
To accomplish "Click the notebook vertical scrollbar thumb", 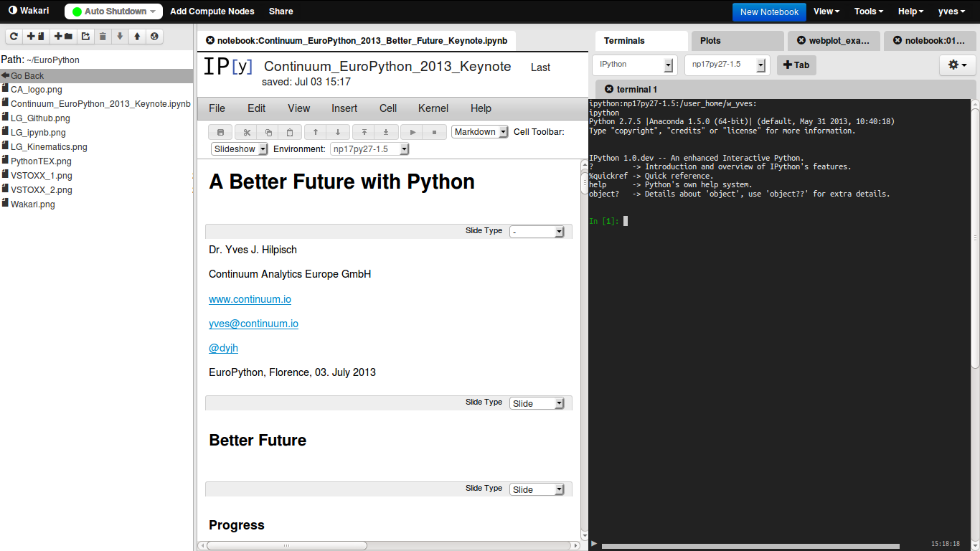I will pos(584,182).
